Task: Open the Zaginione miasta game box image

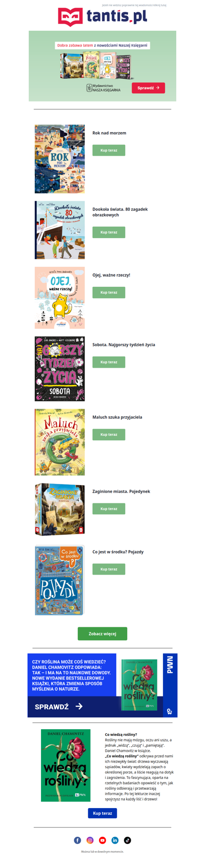Action: 59,510
